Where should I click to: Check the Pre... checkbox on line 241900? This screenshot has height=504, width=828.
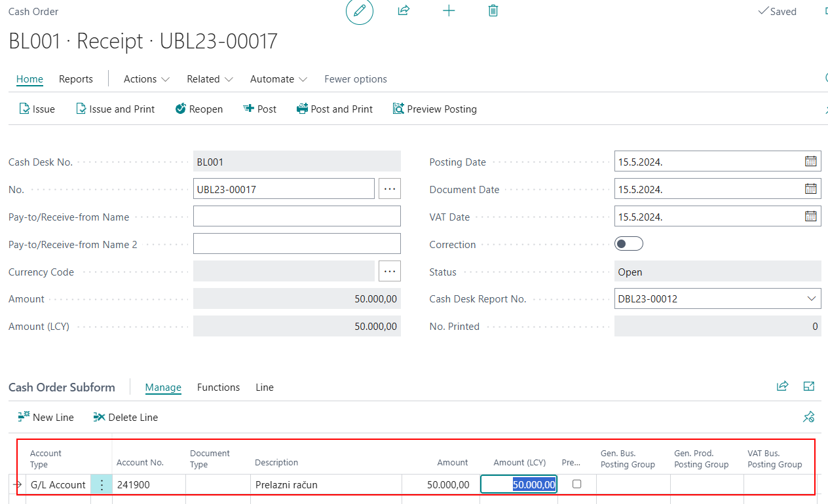pos(576,484)
